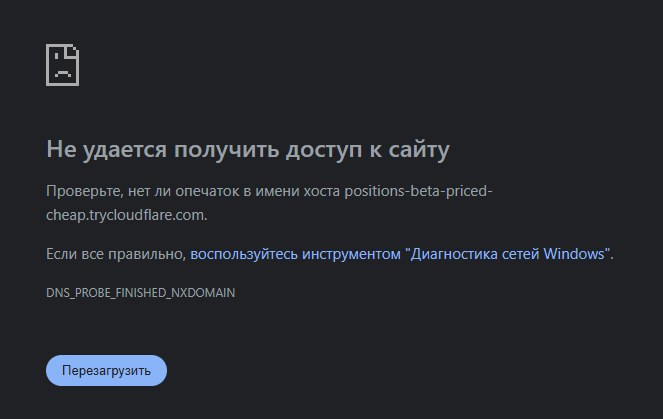This screenshot has width=663, height=419.
Task: Click the folded corner of the page icon
Action: (x=73, y=50)
